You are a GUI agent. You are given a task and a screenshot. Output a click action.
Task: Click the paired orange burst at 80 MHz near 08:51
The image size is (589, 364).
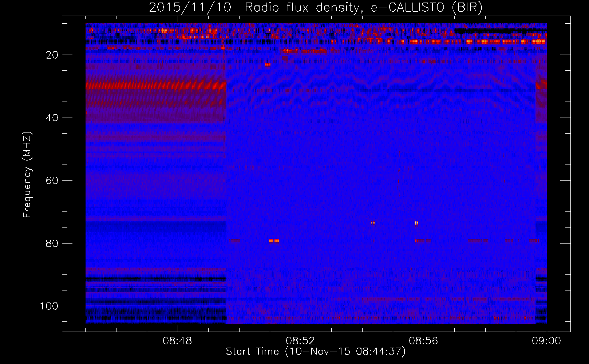pyautogui.click(x=274, y=241)
